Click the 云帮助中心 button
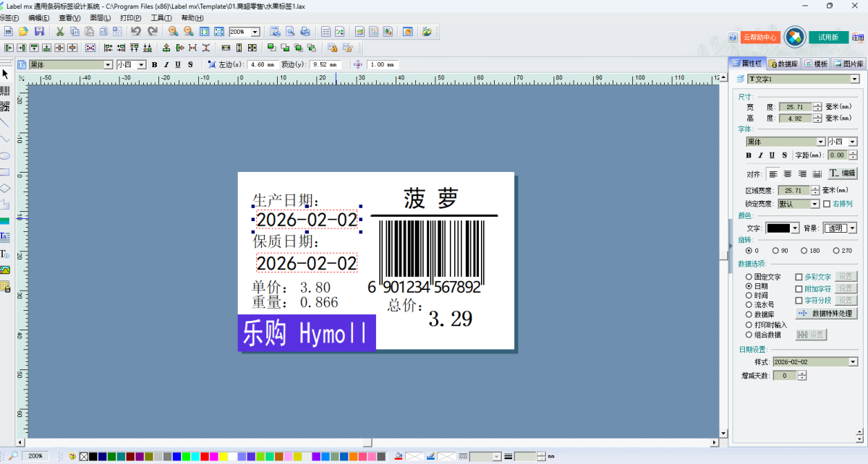Viewport: 868px width, 464px height. click(759, 37)
